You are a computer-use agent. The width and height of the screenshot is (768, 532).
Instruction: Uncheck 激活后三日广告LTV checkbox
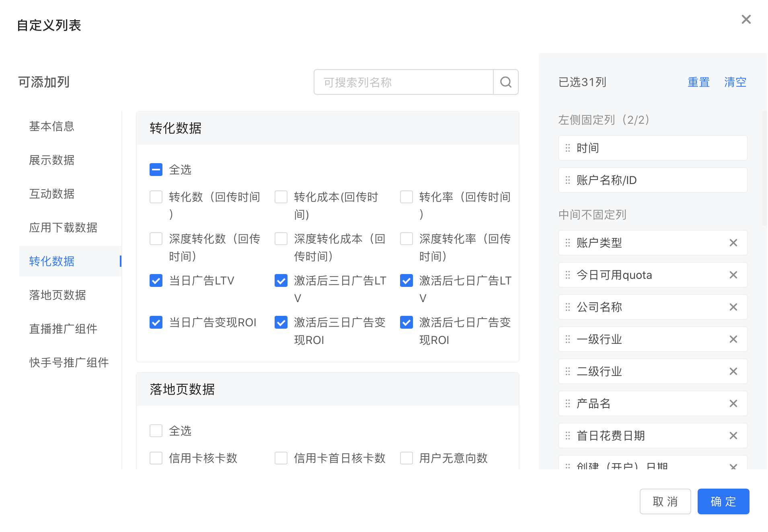click(281, 280)
